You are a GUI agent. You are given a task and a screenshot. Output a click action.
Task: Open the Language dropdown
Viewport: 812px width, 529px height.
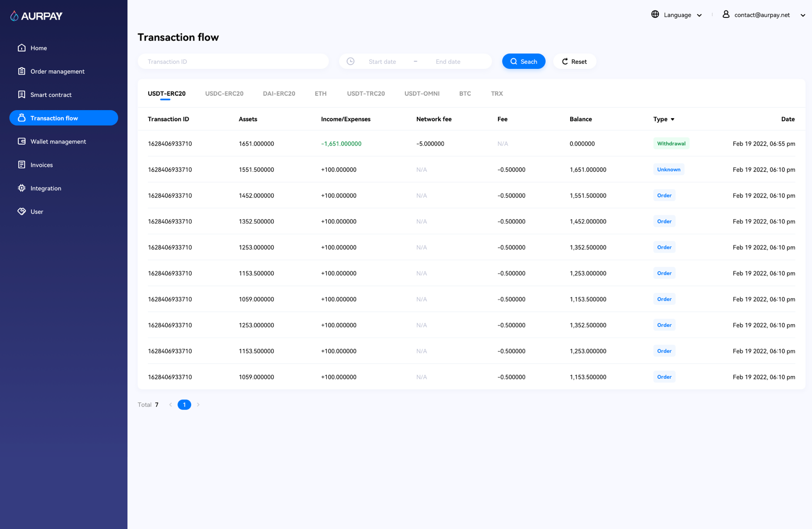(x=677, y=15)
